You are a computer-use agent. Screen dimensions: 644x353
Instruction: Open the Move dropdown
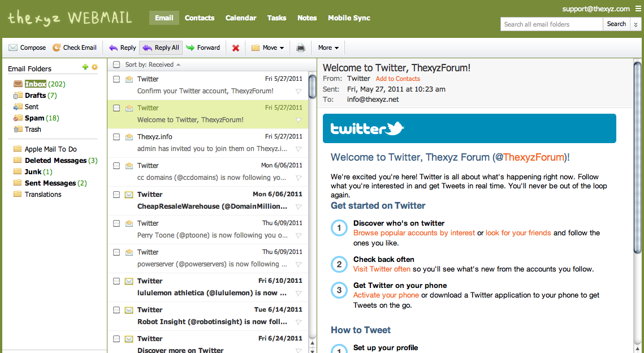pyautogui.click(x=268, y=48)
